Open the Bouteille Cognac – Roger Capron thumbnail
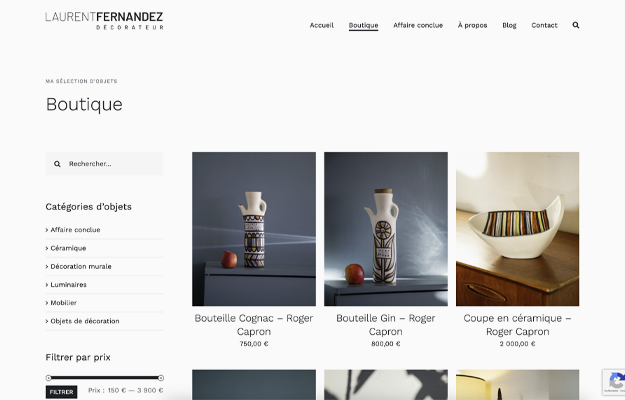Screen dimensions: 625x400 coord(254,229)
